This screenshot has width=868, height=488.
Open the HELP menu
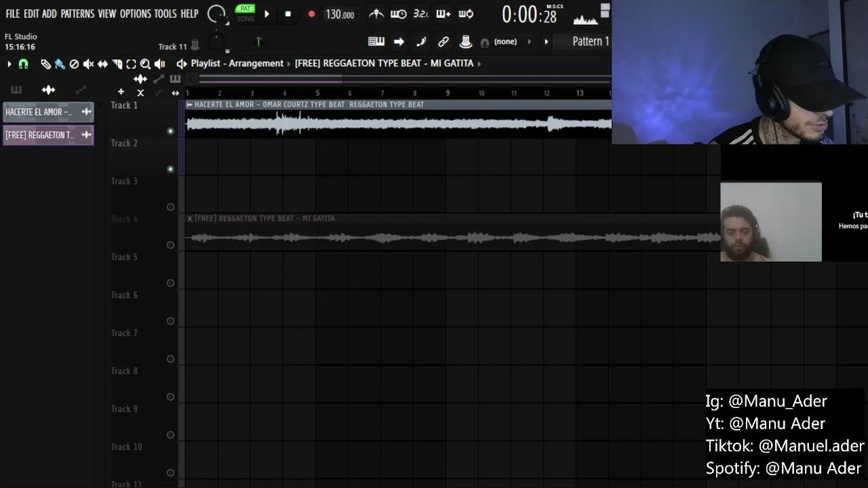(x=189, y=14)
